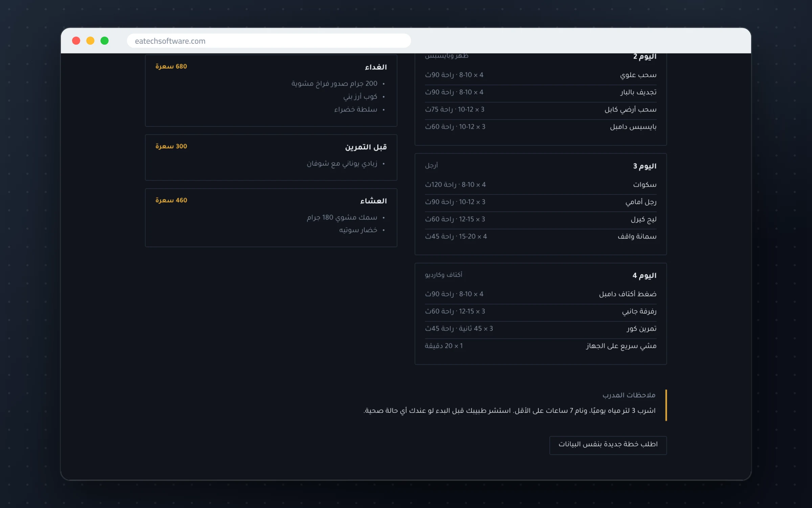This screenshot has height=508, width=812.
Task: Click the 'سلطة خضراء' item
Action: [x=356, y=110]
